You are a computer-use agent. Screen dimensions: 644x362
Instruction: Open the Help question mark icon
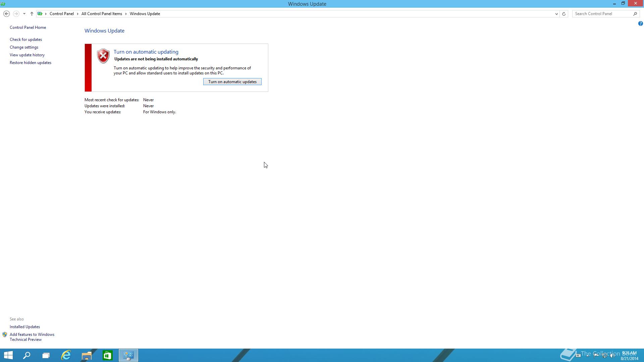640,23
